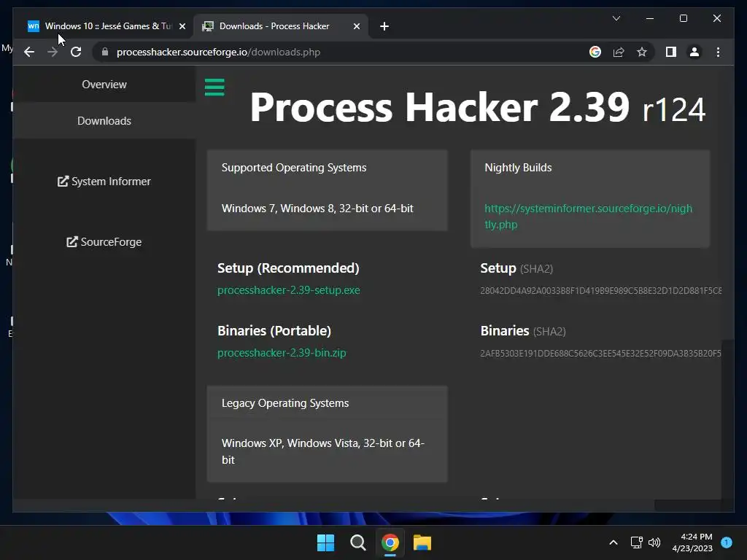Open the systeminformer nightly.php link
This screenshot has height=560, width=747.
click(x=589, y=216)
